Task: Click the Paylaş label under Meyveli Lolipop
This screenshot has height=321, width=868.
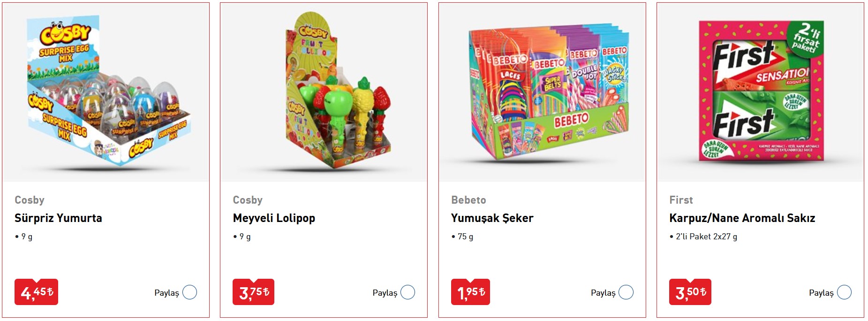Action: pos(385,293)
